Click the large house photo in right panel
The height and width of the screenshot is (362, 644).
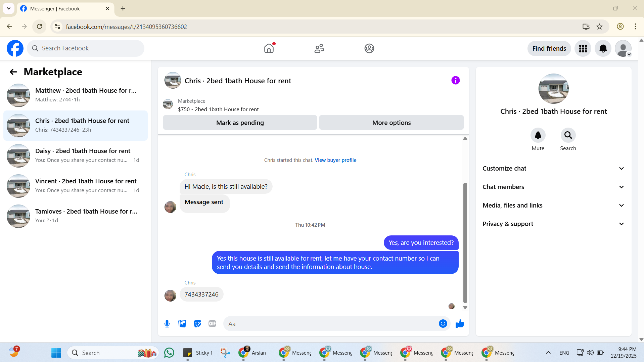tap(553, 89)
